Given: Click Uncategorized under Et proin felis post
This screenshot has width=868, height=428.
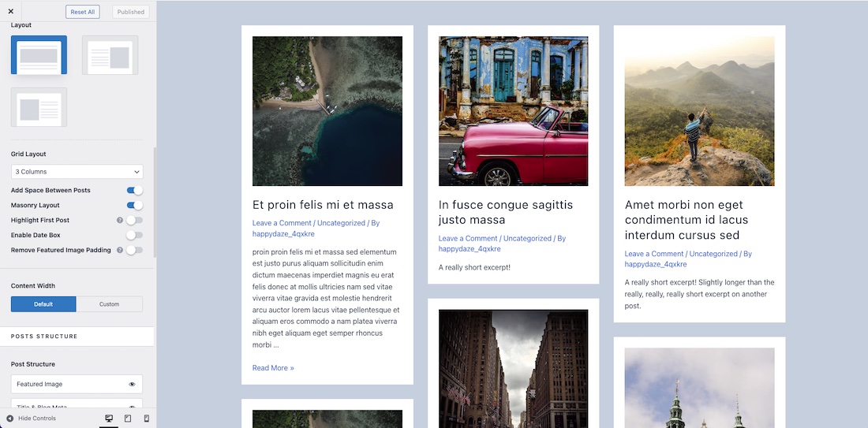Looking at the screenshot, I should click(x=341, y=223).
